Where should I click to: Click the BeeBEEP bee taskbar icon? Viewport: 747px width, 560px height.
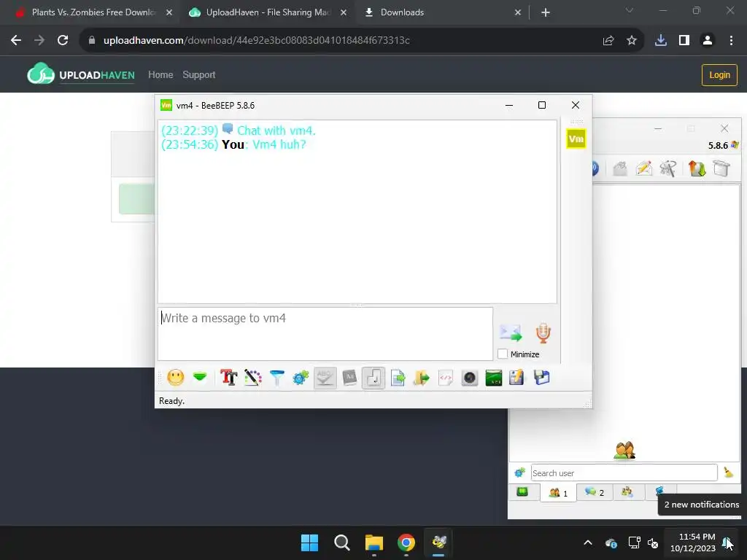(x=438, y=542)
